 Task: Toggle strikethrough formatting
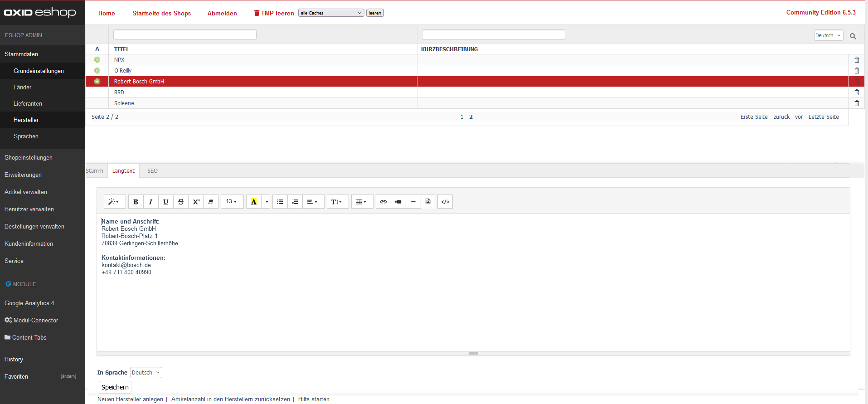click(x=181, y=202)
